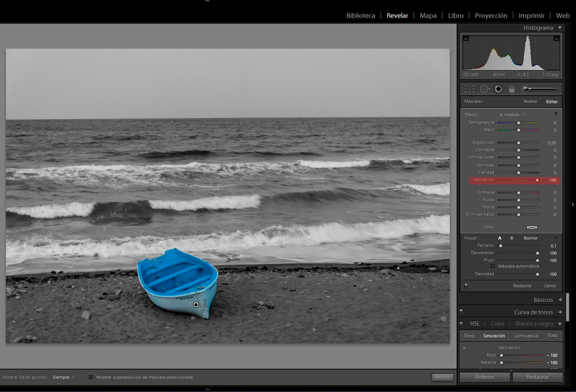Screen dimensions: 576x392
Task: Open the Imprimir module
Action: point(531,15)
